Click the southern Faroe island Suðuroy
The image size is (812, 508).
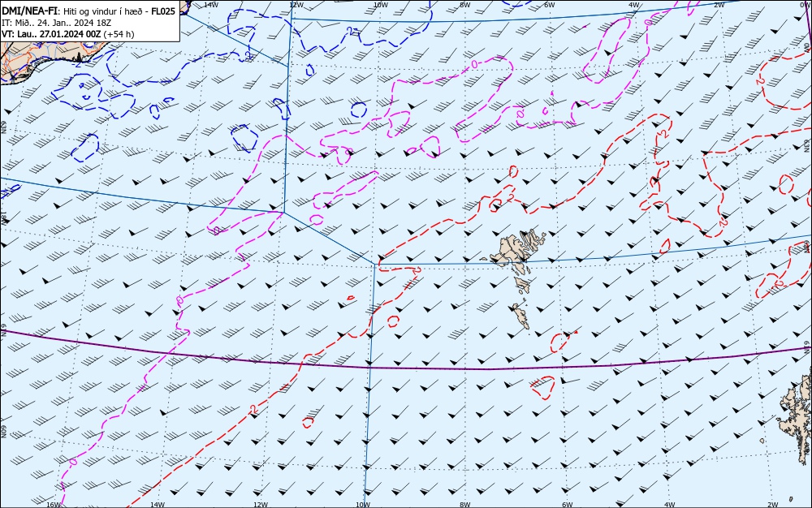click(521, 316)
